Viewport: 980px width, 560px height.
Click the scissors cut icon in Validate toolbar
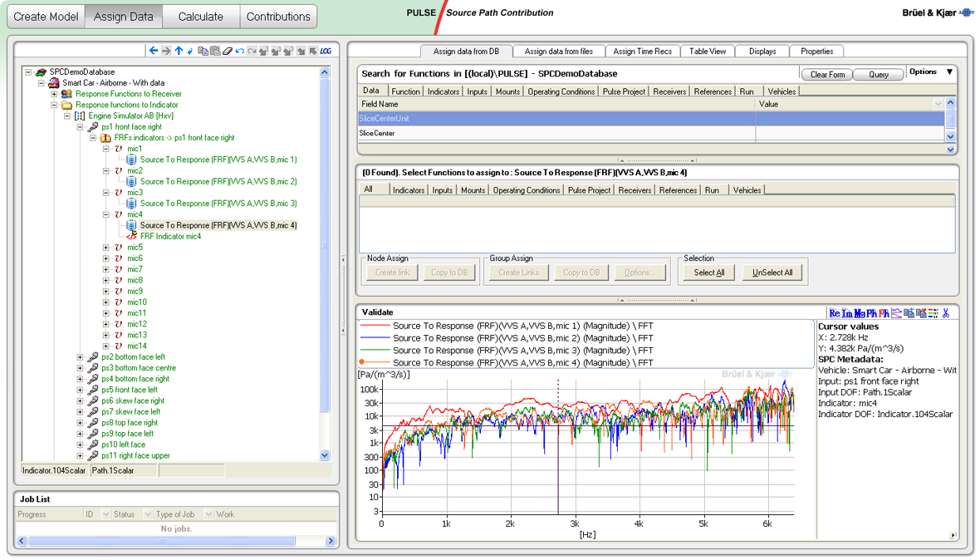pyautogui.click(x=946, y=312)
